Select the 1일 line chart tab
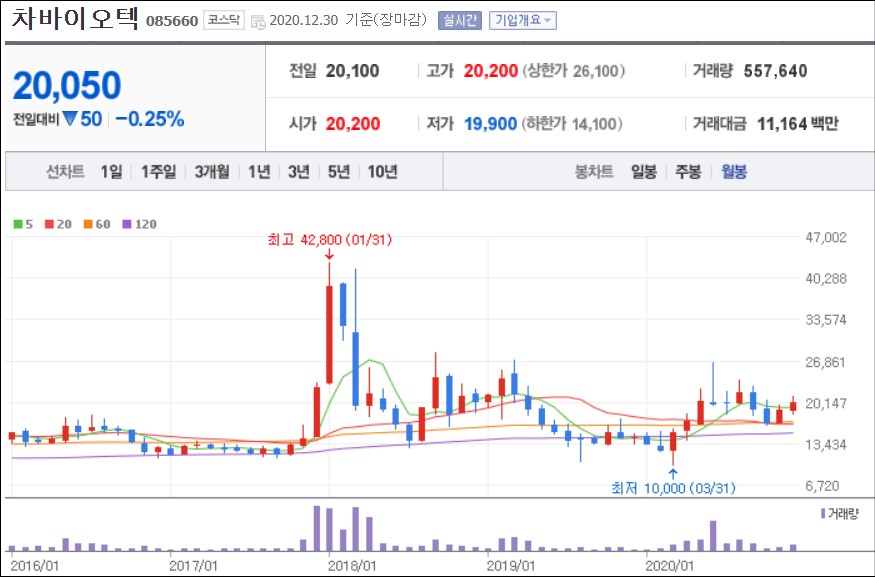The height and width of the screenshot is (577, 875). pos(111,172)
